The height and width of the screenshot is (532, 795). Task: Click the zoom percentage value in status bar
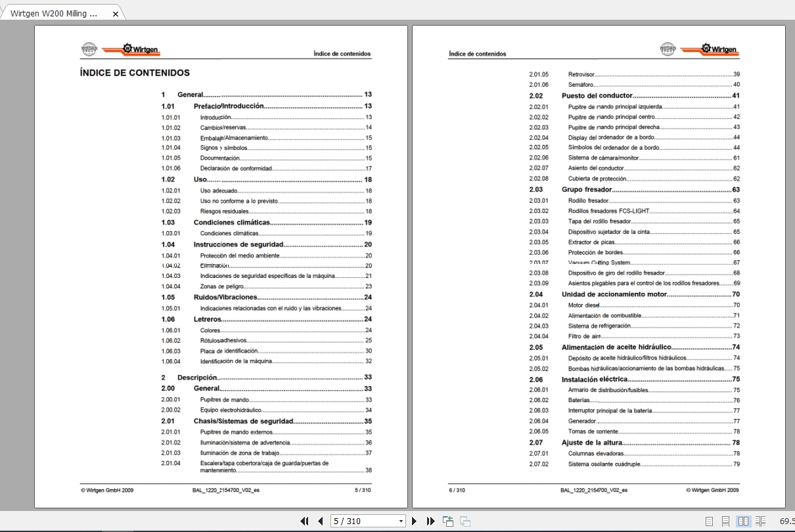pos(786,521)
